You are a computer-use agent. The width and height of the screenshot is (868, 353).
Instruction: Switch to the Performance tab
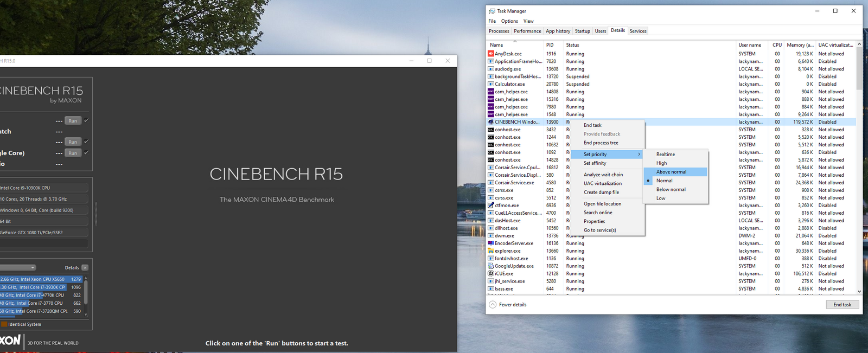[527, 31]
